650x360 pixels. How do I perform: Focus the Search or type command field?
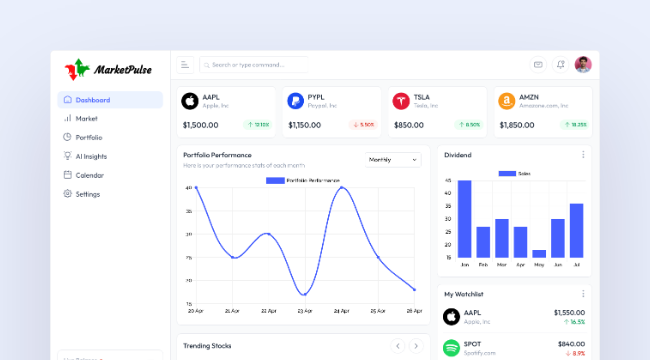pyautogui.click(x=254, y=65)
